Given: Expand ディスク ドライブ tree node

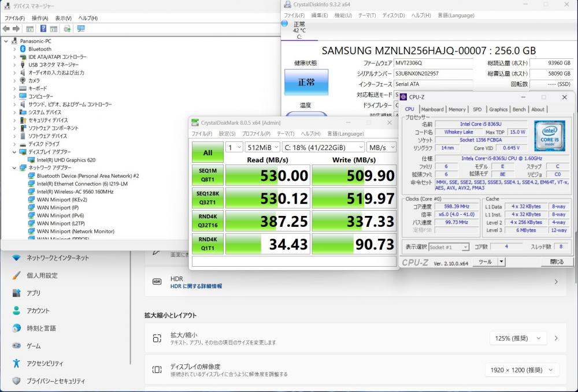Looking at the screenshot, I should click(14, 144).
